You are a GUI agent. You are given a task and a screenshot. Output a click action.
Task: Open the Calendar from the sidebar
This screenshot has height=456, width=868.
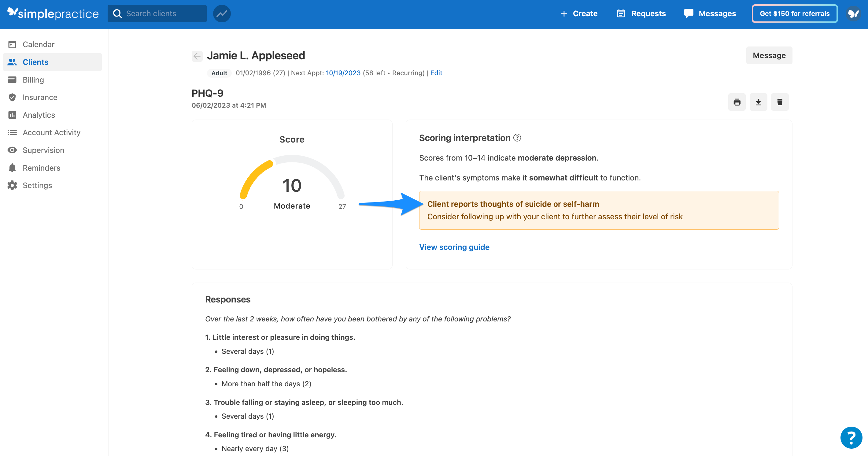coord(38,44)
